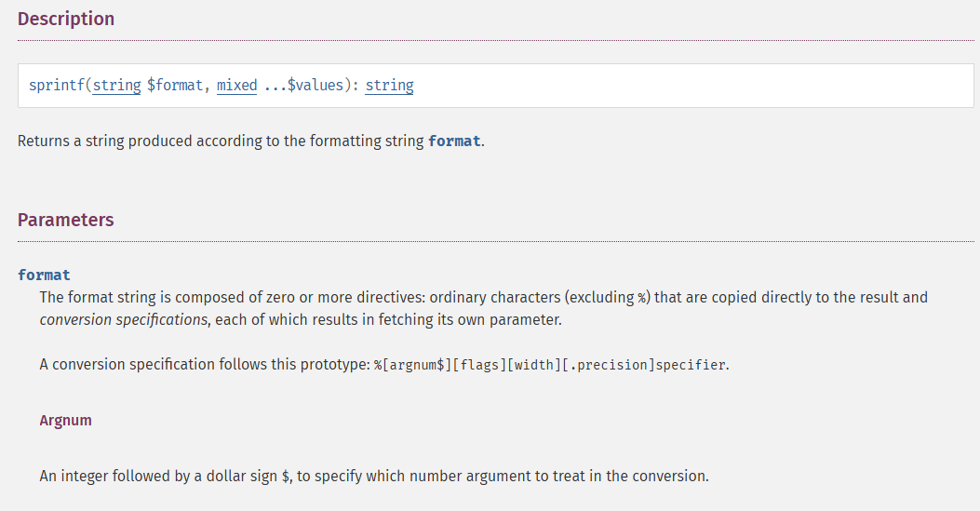Image resolution: width=980 pixels, height=511 pixels.
Task: Click the sprintf function name in signature
Action: (58, 86)
